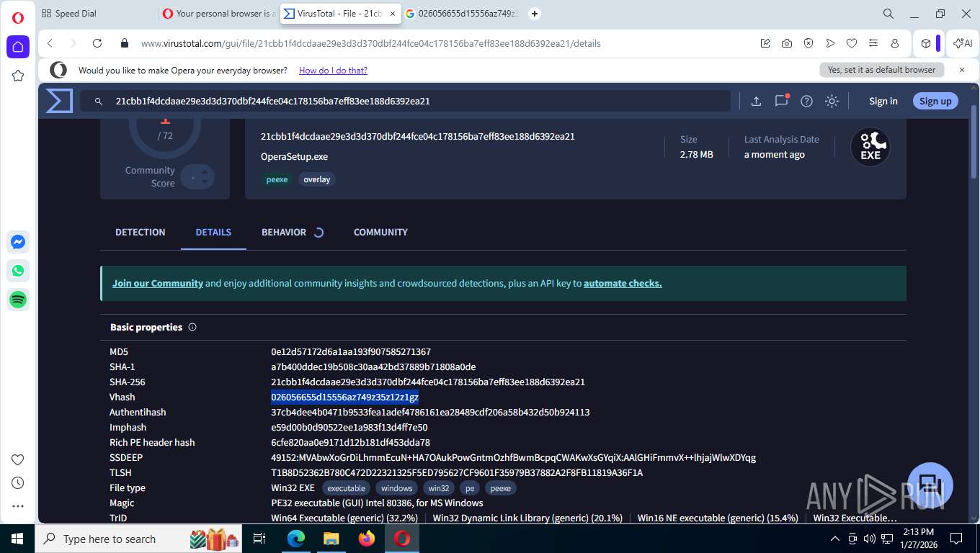980x553 pixels.
Task: Open a new browser tab
Action: click(x=535, y=14)
